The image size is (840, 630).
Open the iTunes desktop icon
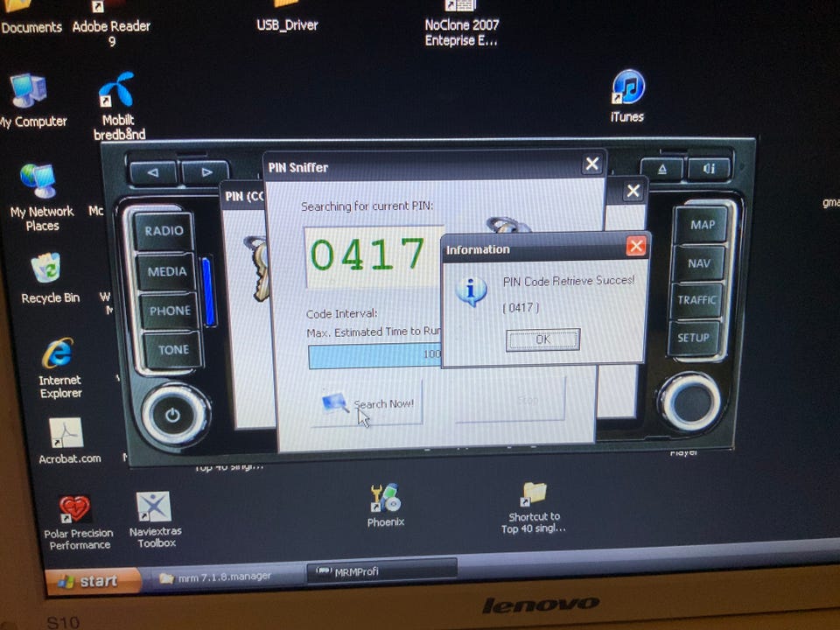point(628,96)
